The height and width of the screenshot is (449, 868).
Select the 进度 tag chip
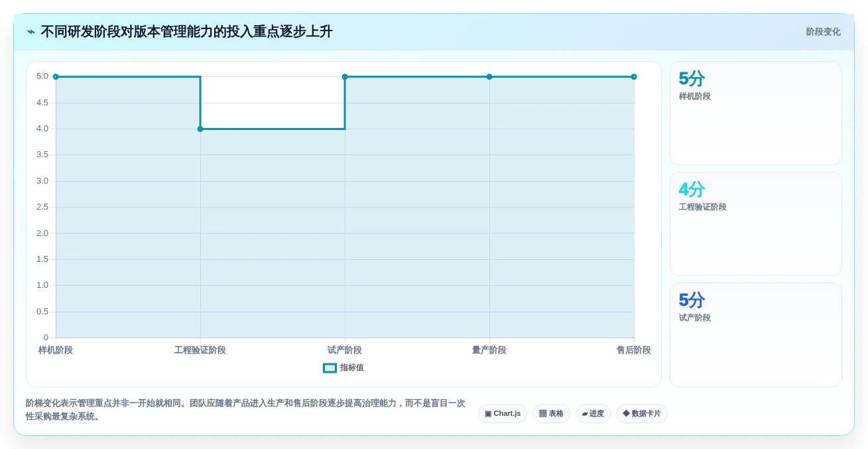(593, 414)
